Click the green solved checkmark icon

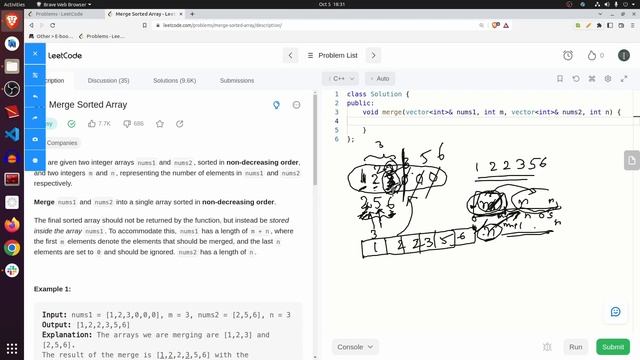tap(71, 124)
